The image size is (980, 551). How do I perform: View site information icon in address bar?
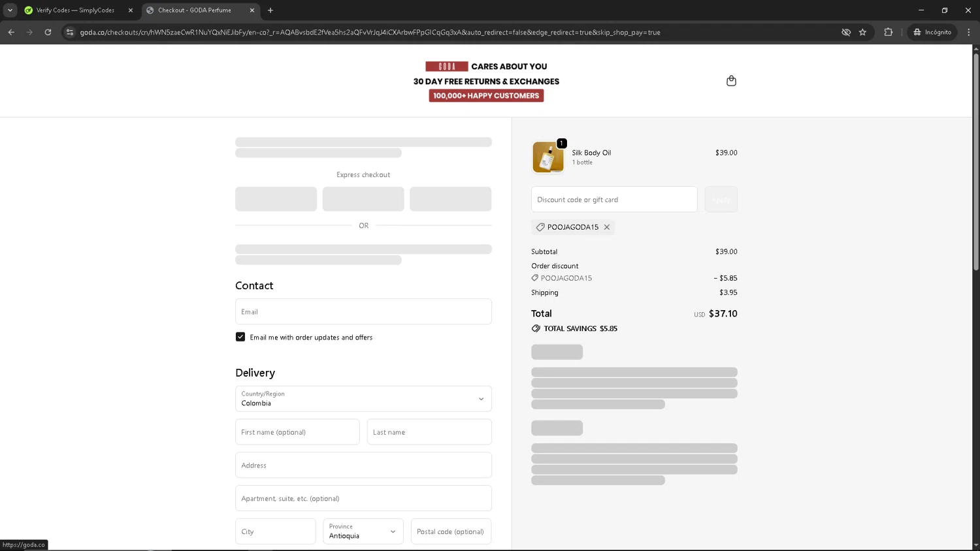tap(70, 32)
